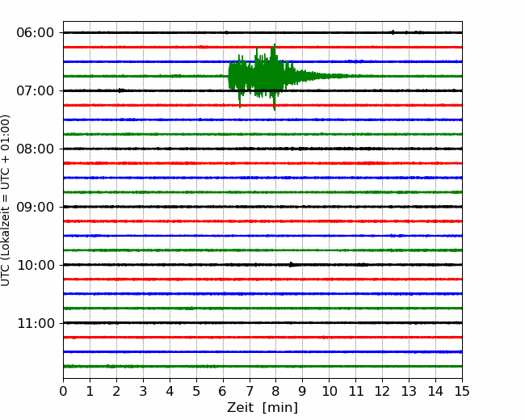
Task: Select the x-axis tick label 5
Action: 196,391
